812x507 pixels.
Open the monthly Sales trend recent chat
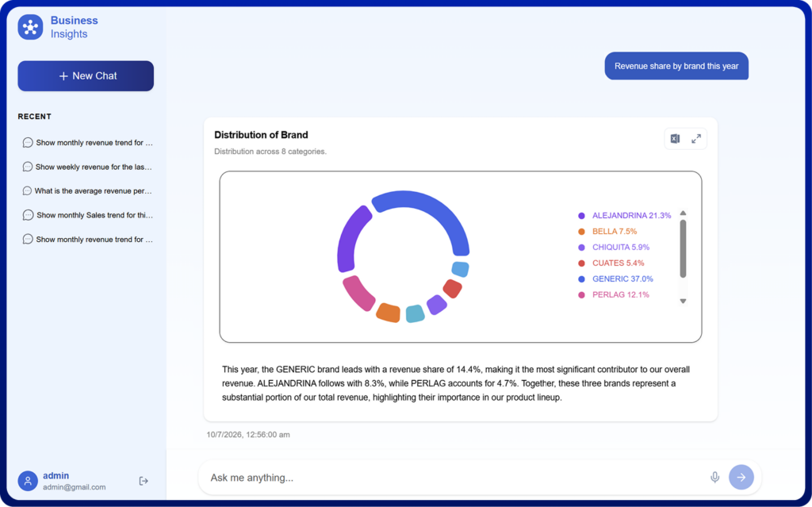(87, 215)
